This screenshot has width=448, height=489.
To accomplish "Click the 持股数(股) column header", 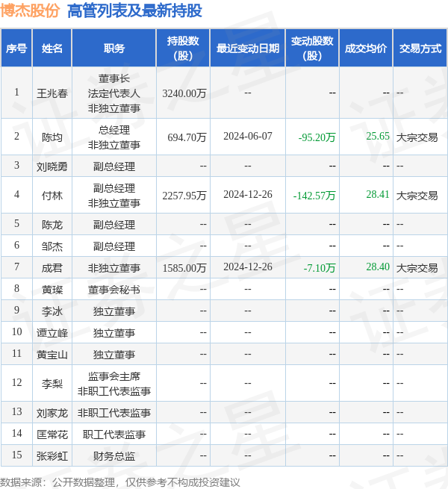I will tap(183, 48).
